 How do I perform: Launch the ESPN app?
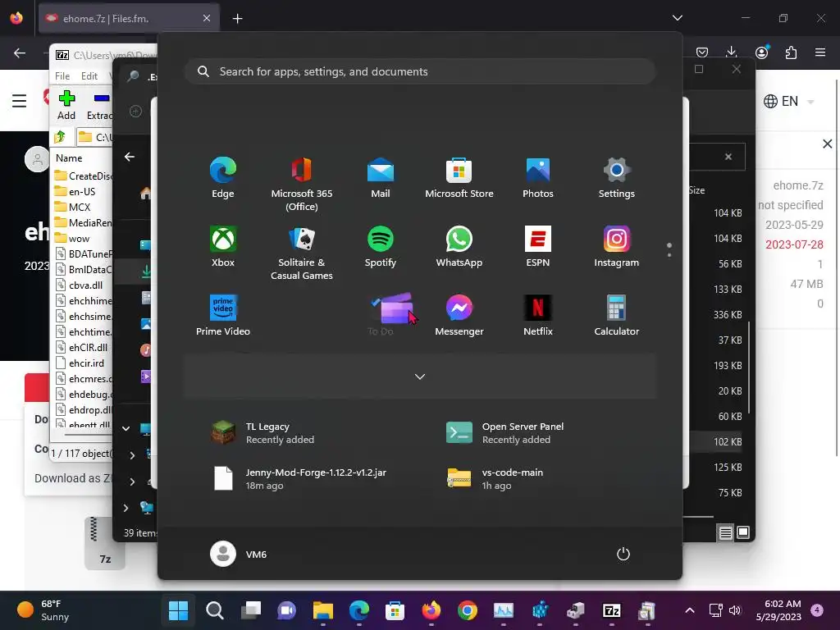[x=538, y=247]
